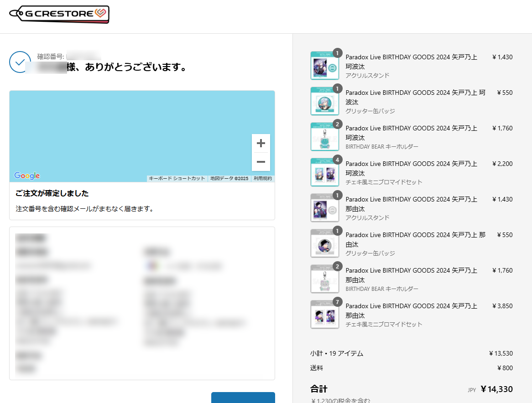
Task: Open thumbnail of 那由汰 アクリルスタンド
Action: (325, 208)
